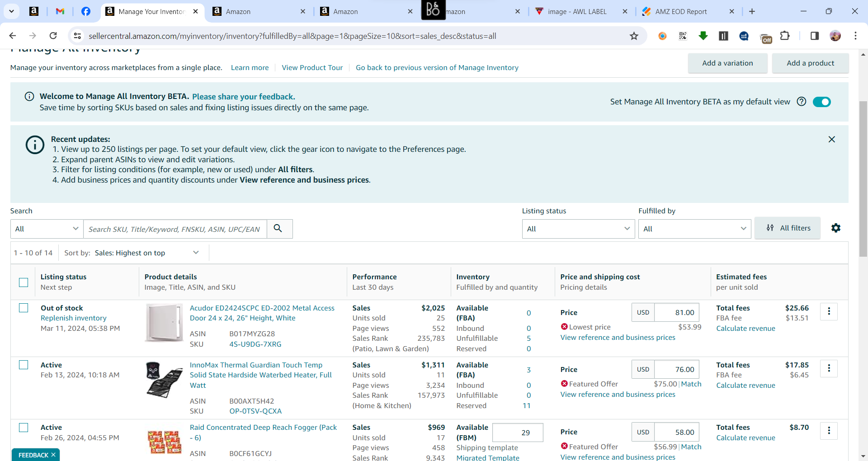
Task: Open the QR code extension
Action: [683, 36]
